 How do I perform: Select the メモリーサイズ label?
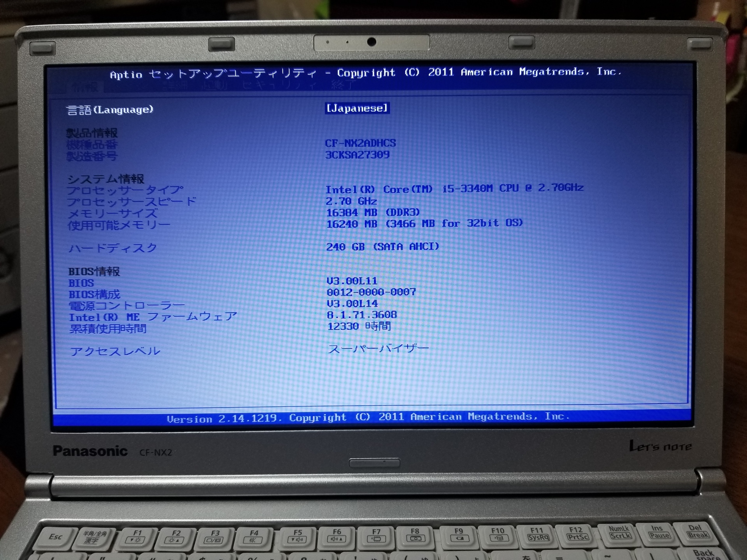click(112, 213)
